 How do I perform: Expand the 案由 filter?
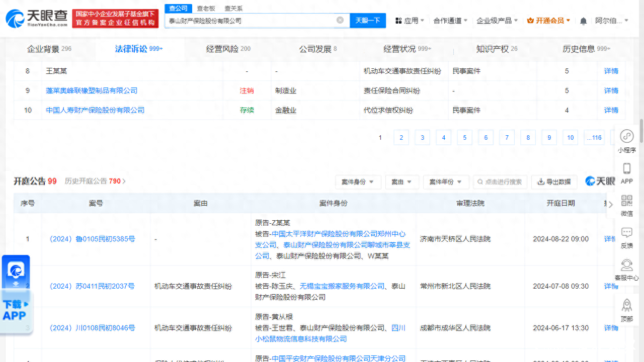[x=402, y=182]
